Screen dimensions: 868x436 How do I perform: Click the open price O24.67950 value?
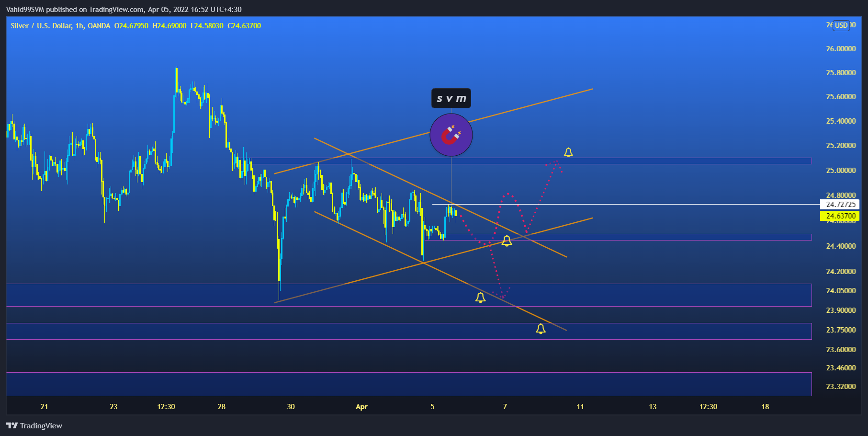[131, 26]
